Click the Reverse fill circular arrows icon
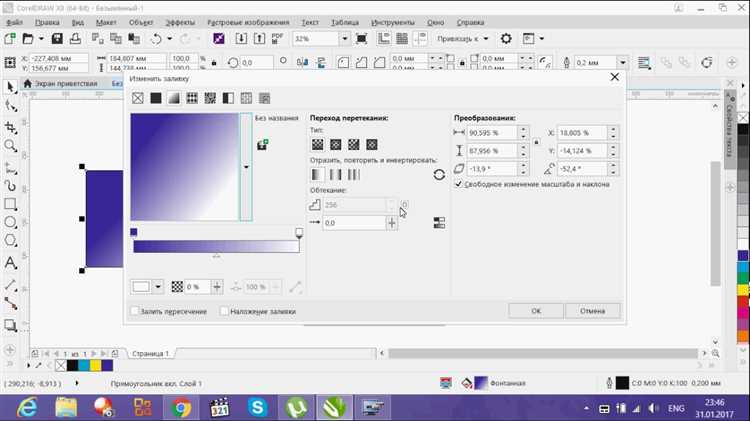 pyautogui.click(x=439, y=175)
